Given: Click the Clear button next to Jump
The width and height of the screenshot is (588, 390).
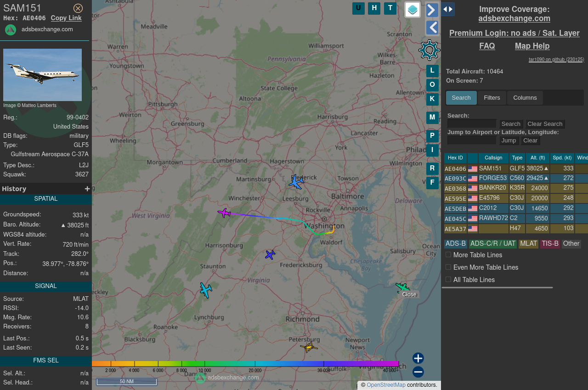Looking at the screenshot, I should [x=530, y=141].
